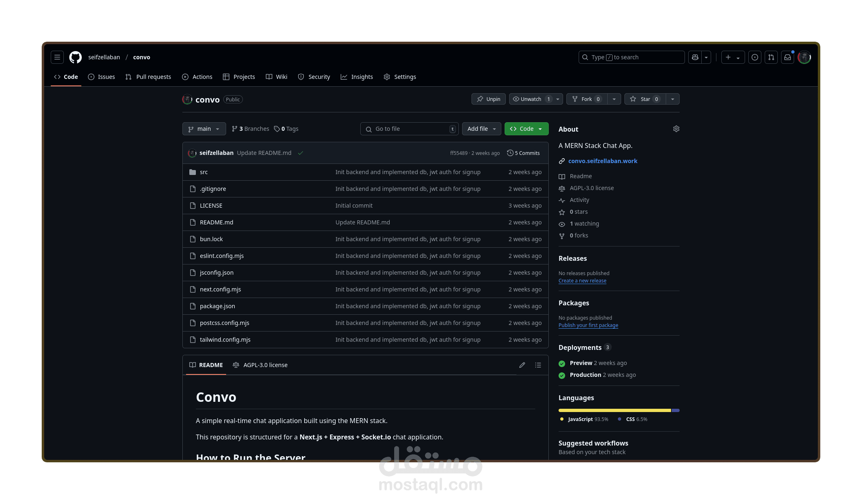Click the success icon beside Production deployment
862x504 pixels.
(x=562, y=375)
